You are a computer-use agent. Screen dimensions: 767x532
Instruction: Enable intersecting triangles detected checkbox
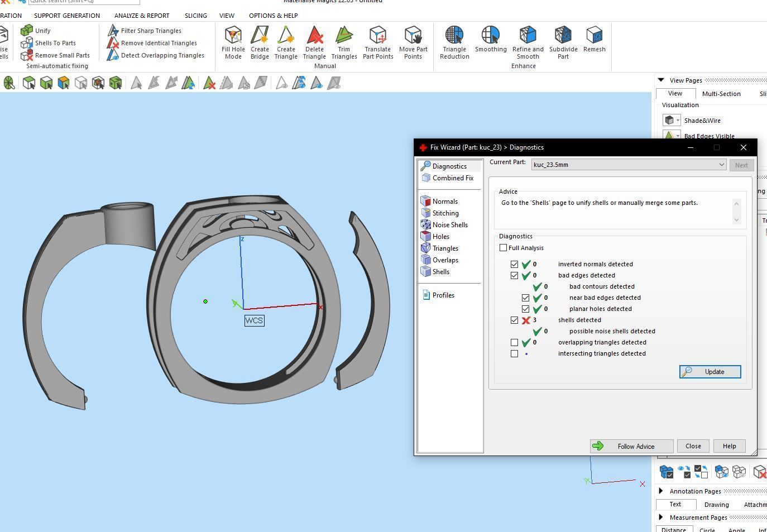click(514, 353)
